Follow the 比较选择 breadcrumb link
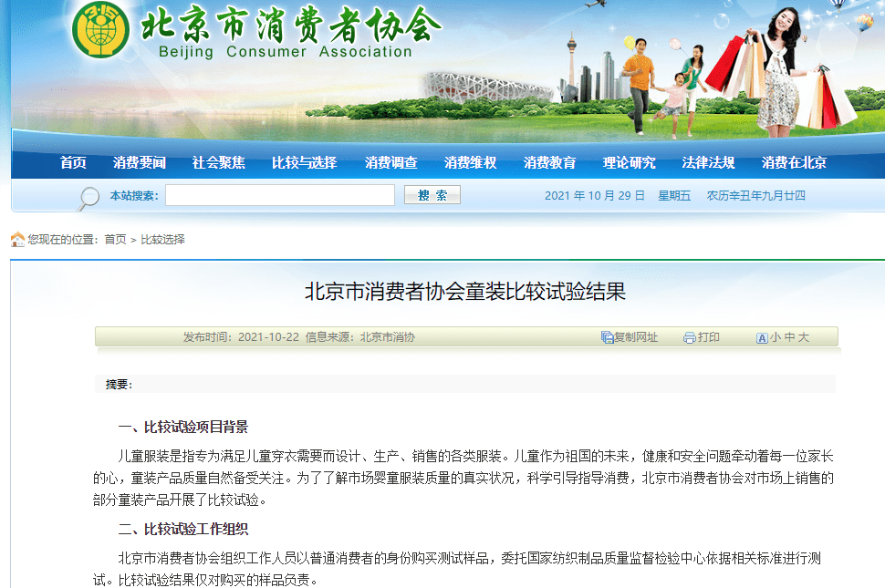The width and height of the screenshot is (885, 588). click(x=163, y=240)
